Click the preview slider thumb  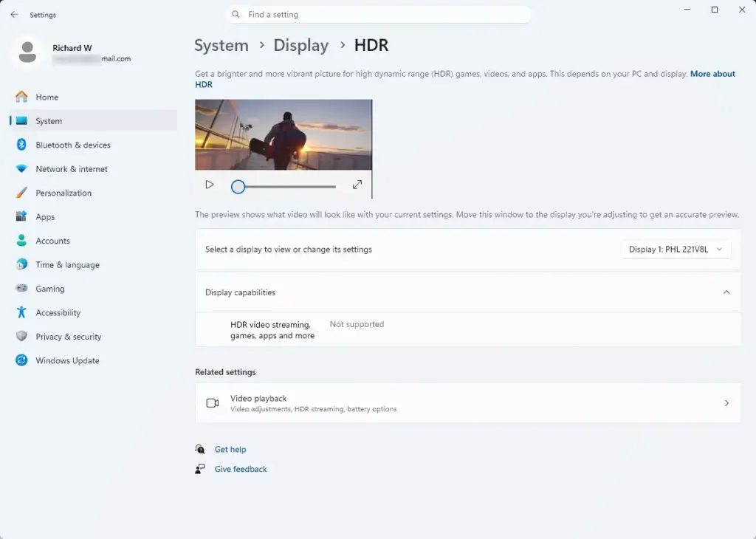[x=238, y=187]
